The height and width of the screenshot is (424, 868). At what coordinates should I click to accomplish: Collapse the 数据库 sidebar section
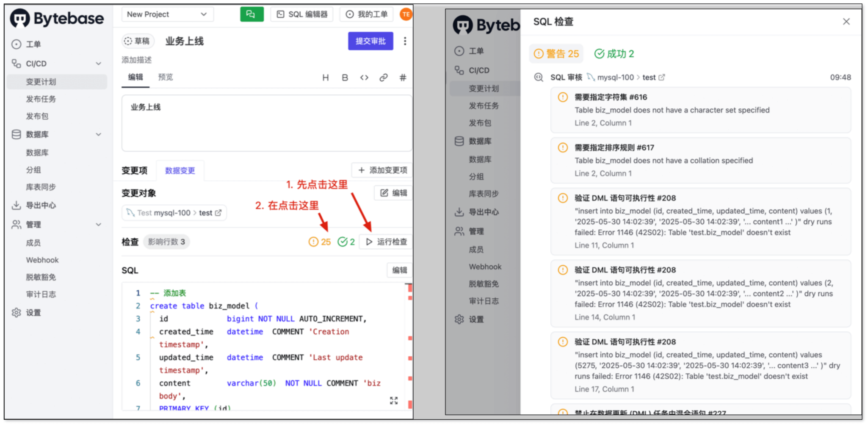pos(98,135)
